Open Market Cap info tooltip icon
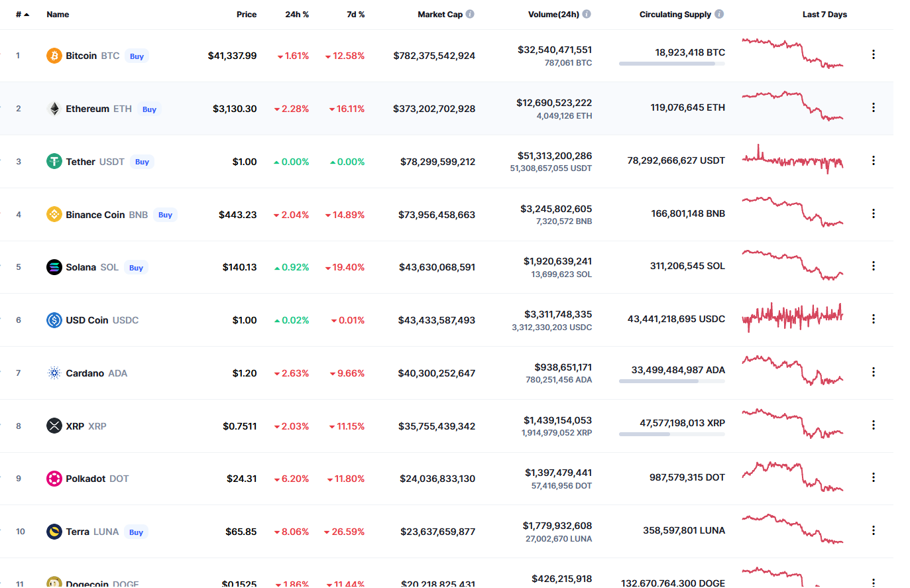This screenshot has height=588, width=910. pyautogui.click(x=470, y=14)
